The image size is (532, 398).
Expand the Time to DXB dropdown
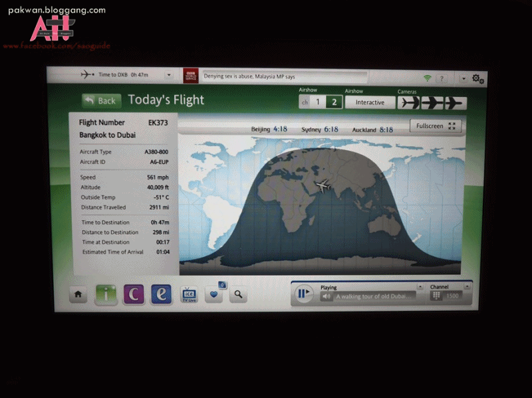(x=169, y=75)
